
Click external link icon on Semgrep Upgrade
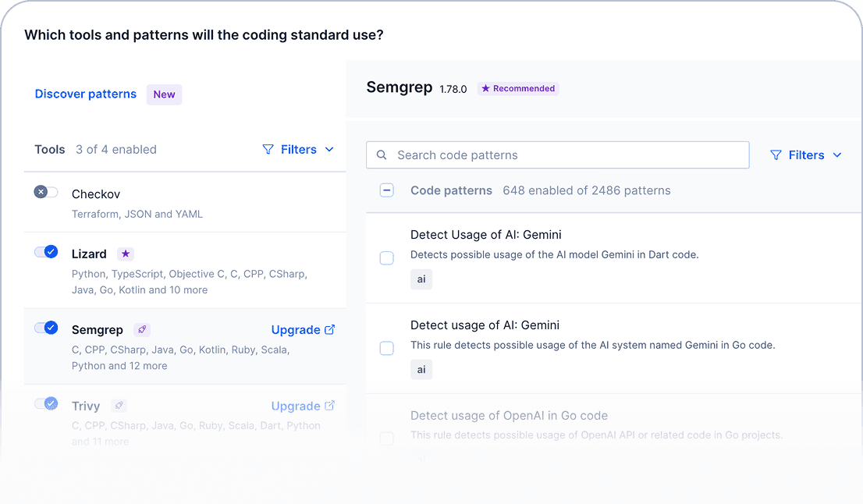point(330,329)
